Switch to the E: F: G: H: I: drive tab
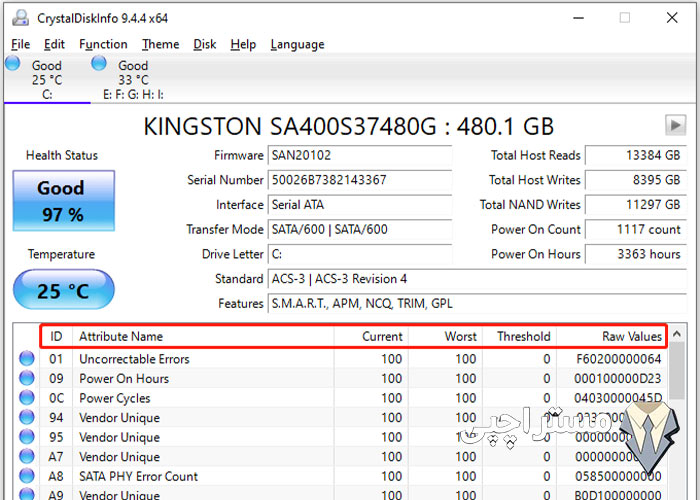 pyautogui.click(x=133, y=79)
